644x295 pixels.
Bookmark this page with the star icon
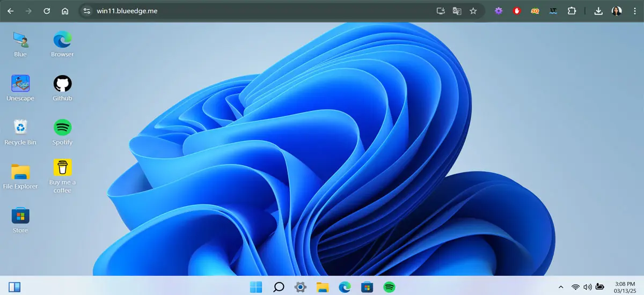point(473,11)
